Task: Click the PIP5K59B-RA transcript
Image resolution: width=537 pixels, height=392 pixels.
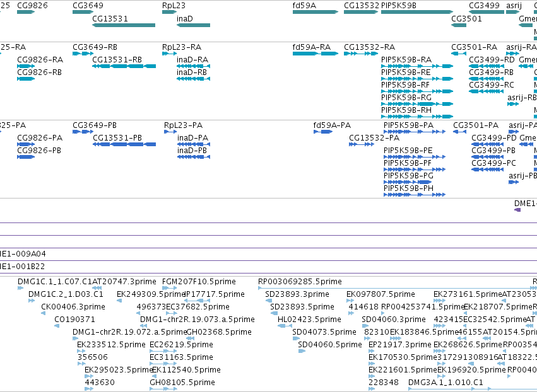Action: click(x=417, y=66)
